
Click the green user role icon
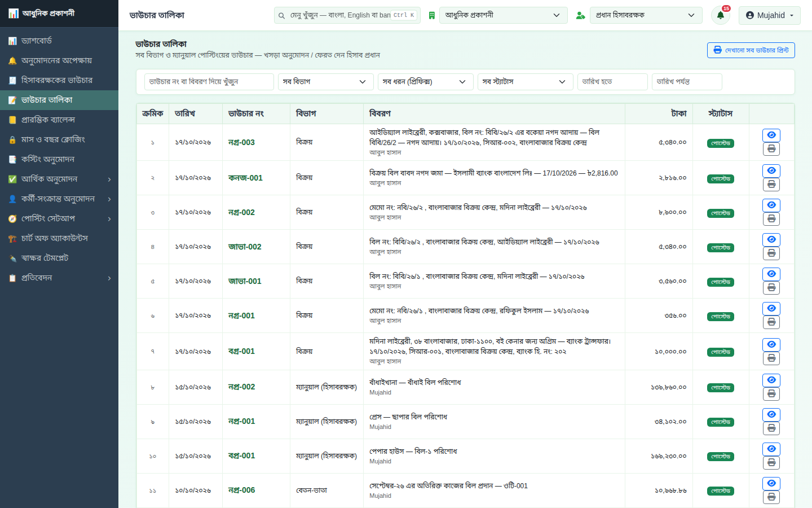point(580,15)
